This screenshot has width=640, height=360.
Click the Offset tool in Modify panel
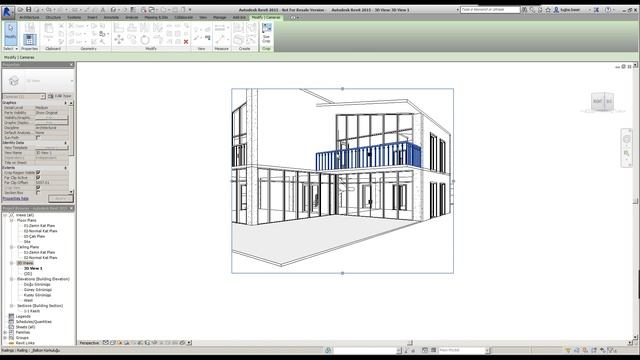click(x=132, y=27)
